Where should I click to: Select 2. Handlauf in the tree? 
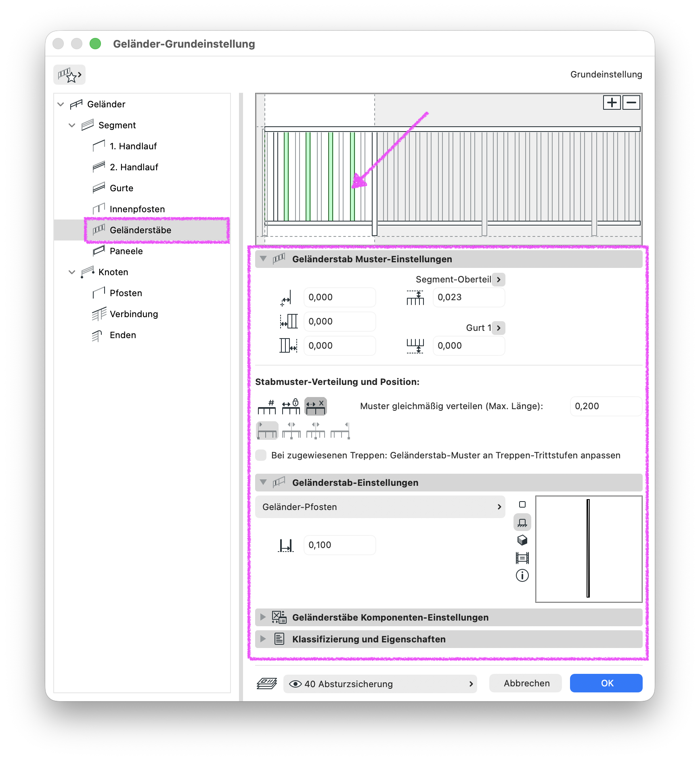pos(134,167)
